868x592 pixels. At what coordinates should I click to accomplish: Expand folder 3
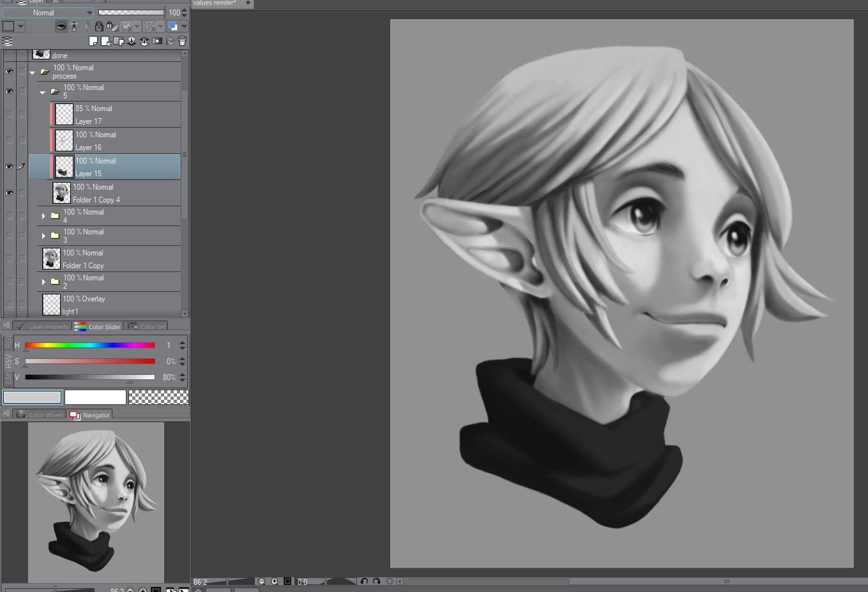[x=43, y=236]
